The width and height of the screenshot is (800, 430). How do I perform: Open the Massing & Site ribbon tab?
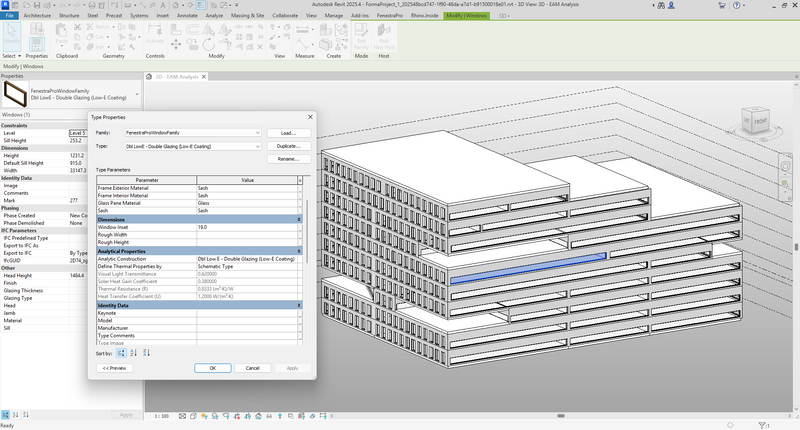click(x=247, y=16)
